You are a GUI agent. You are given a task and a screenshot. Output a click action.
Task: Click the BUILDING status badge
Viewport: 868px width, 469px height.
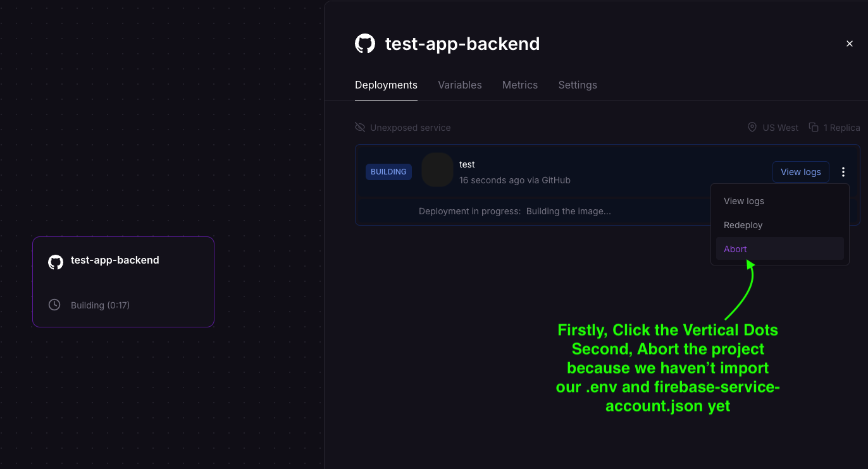388,171
